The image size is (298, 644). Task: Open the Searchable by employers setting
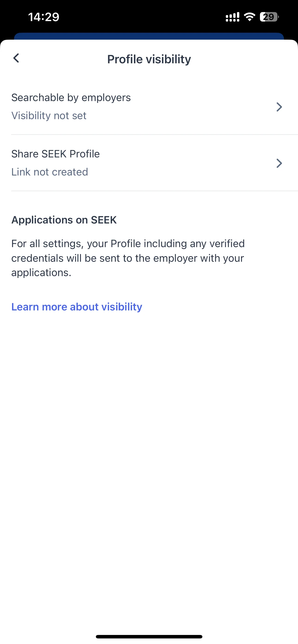[x=149, y=107]
